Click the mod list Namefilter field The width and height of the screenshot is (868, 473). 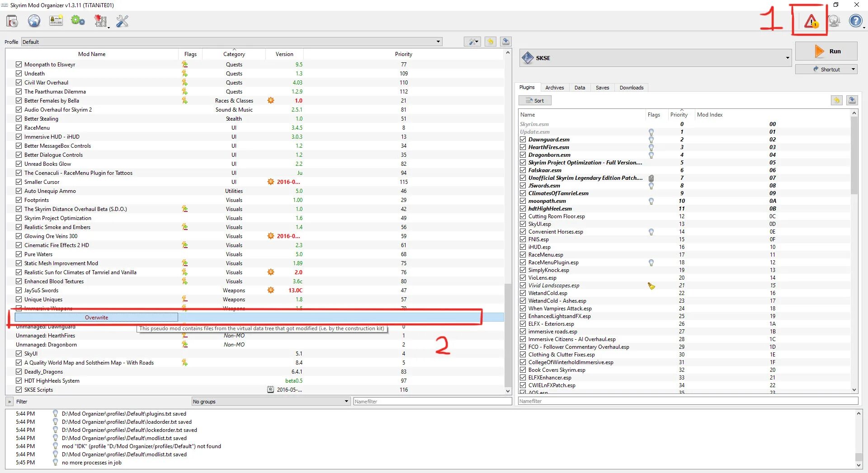tap(432, 401)
